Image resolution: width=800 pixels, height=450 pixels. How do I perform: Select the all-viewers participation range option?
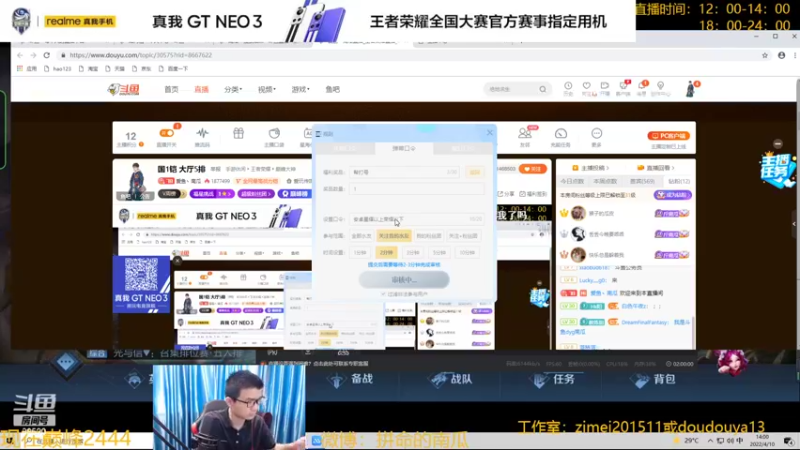pos(361,236)
